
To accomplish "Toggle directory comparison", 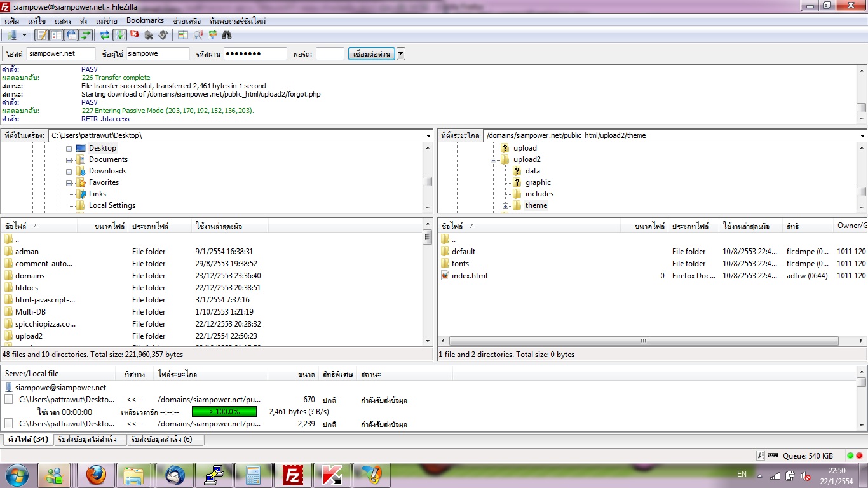I will [198, 35].
